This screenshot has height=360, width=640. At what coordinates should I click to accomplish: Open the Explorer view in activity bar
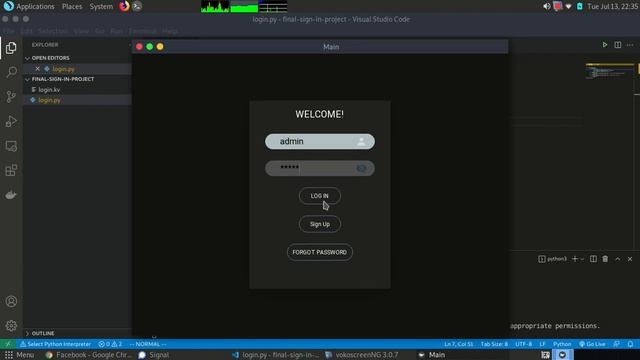[11, 48]
